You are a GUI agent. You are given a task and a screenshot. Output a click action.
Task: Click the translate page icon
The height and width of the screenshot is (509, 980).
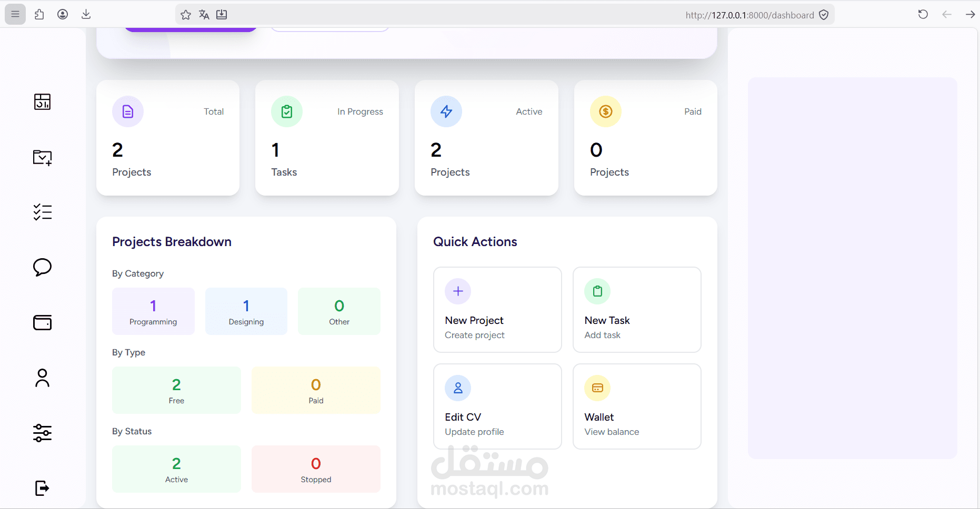[204, 15]
